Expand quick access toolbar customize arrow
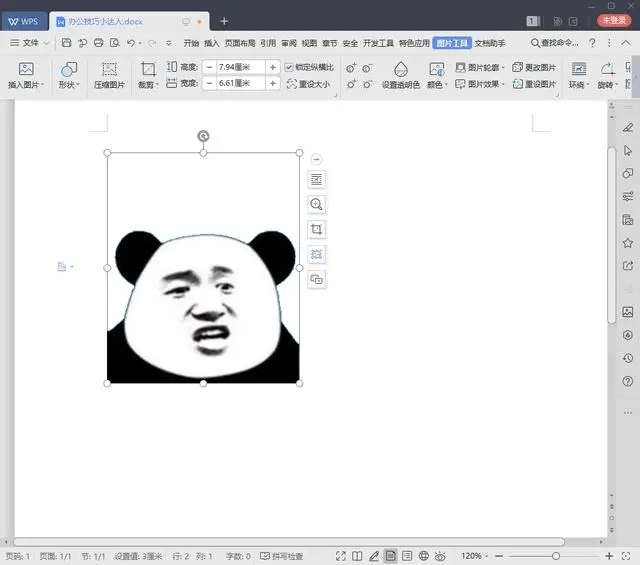 [169, 43]
